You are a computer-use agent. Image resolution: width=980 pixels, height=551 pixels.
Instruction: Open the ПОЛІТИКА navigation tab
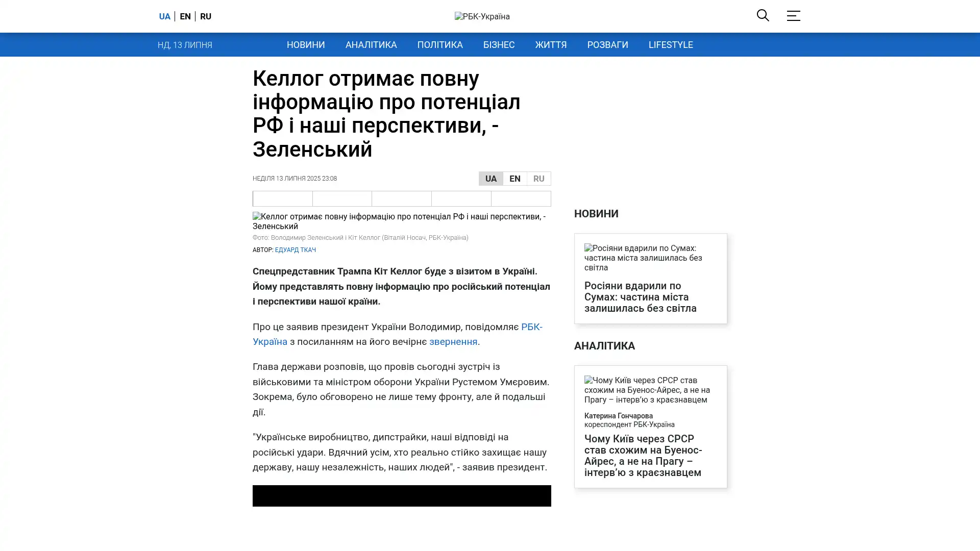click(440, 45)
